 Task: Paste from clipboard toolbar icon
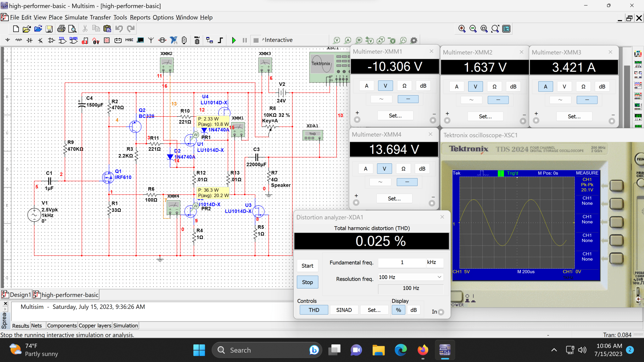pos(107,29)
